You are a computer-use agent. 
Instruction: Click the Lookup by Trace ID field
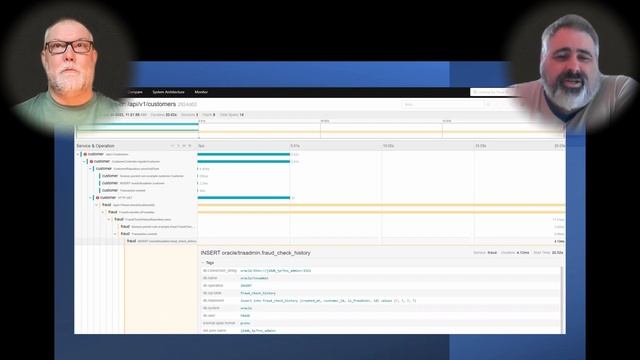[492, 92]
